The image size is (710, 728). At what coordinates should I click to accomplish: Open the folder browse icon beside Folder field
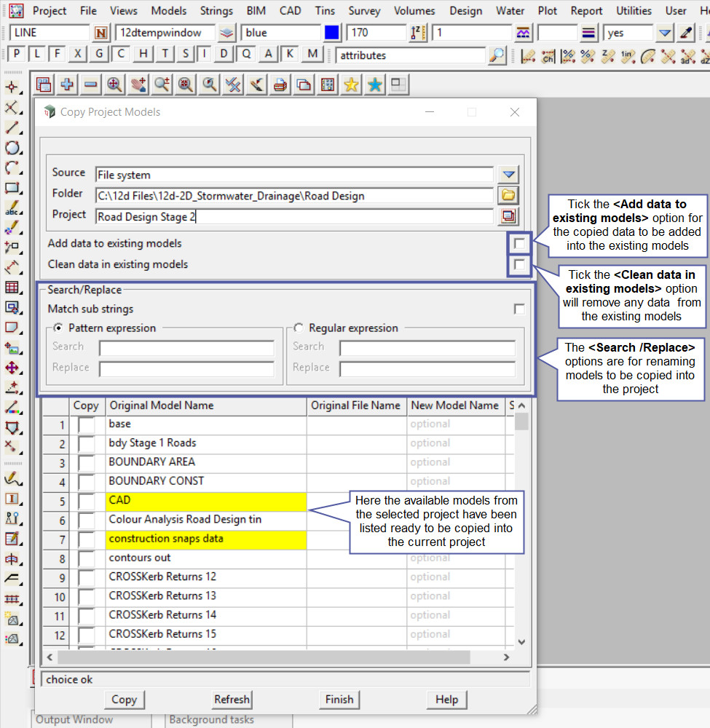tap(508, 195)
